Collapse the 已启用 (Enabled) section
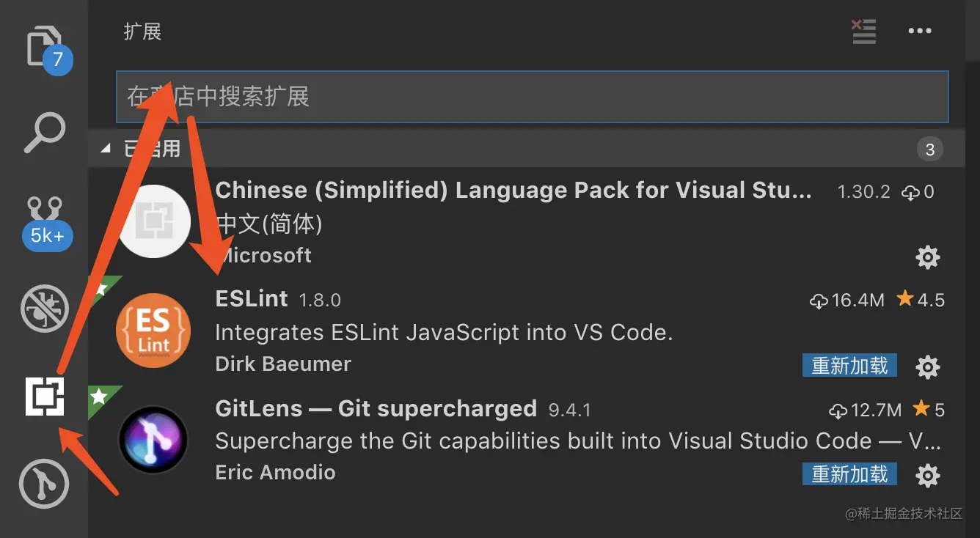The width and height of the screenshot is (980, 538). 106,149
